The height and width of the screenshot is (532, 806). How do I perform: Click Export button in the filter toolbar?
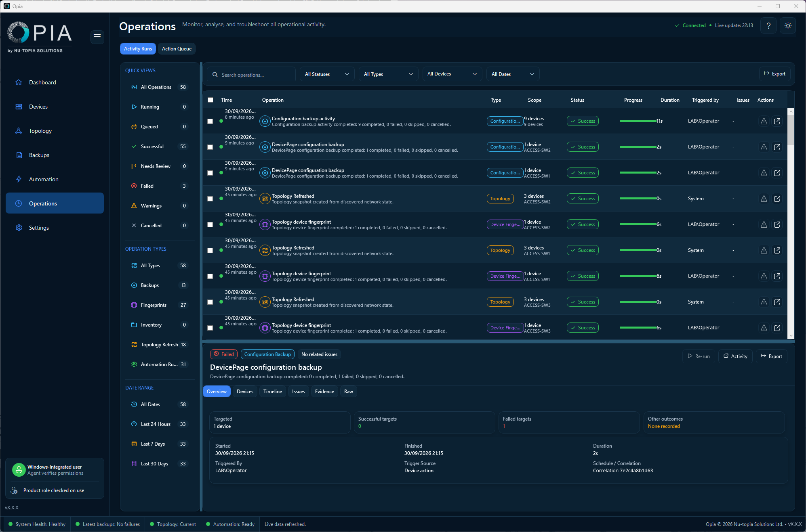coord(774,74)
